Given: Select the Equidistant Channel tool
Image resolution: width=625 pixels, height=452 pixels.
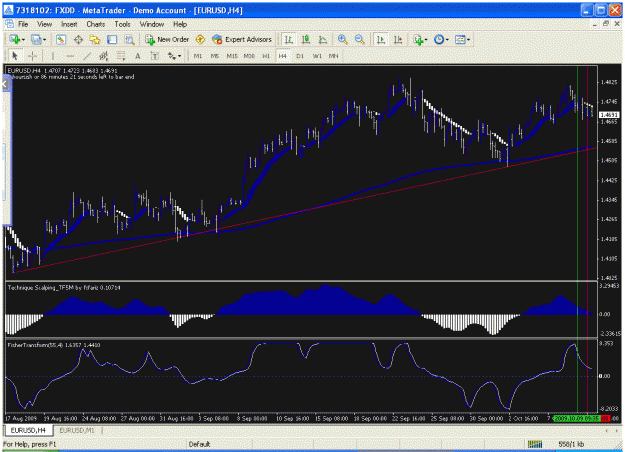Looking at the screenshot, I should 104,56.
